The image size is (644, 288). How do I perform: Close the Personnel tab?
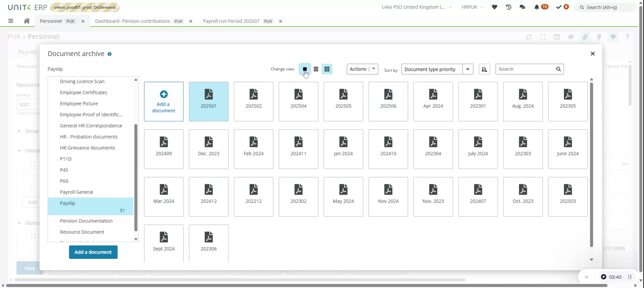click(83, 21)
